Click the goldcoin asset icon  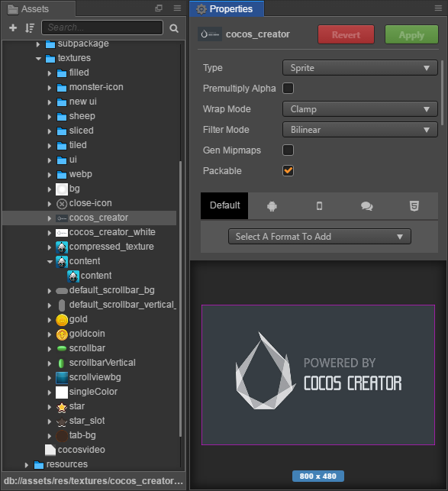(x=62, y=334)
